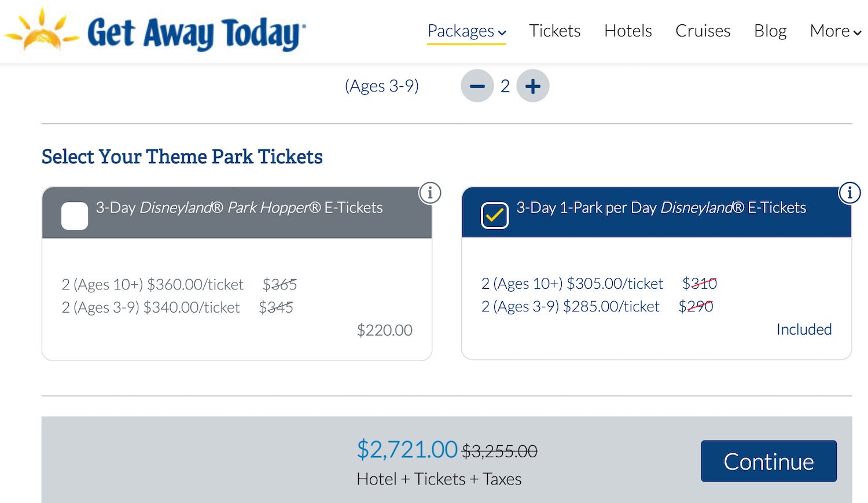Increase the Ages 3-9 guest count
This screenshot has width=868, height=503.
click(532, 86)
